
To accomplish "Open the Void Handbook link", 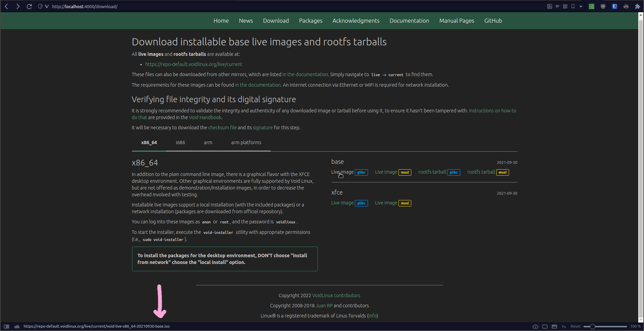I will 205,117.
